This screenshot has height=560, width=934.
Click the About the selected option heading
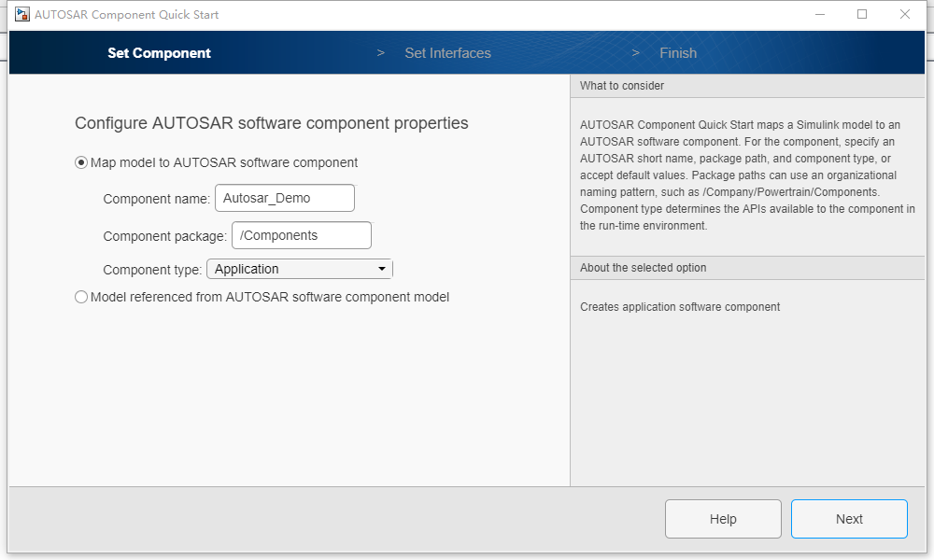[x=644, y=268]
